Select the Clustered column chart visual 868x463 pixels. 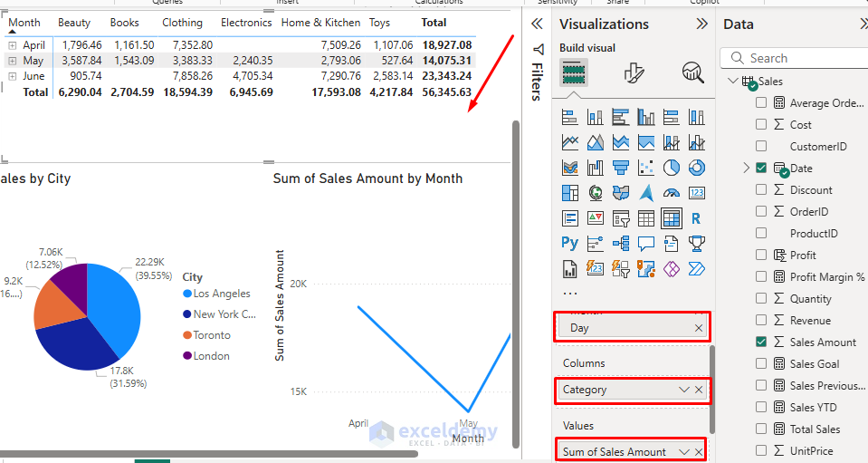pos(646,117)
